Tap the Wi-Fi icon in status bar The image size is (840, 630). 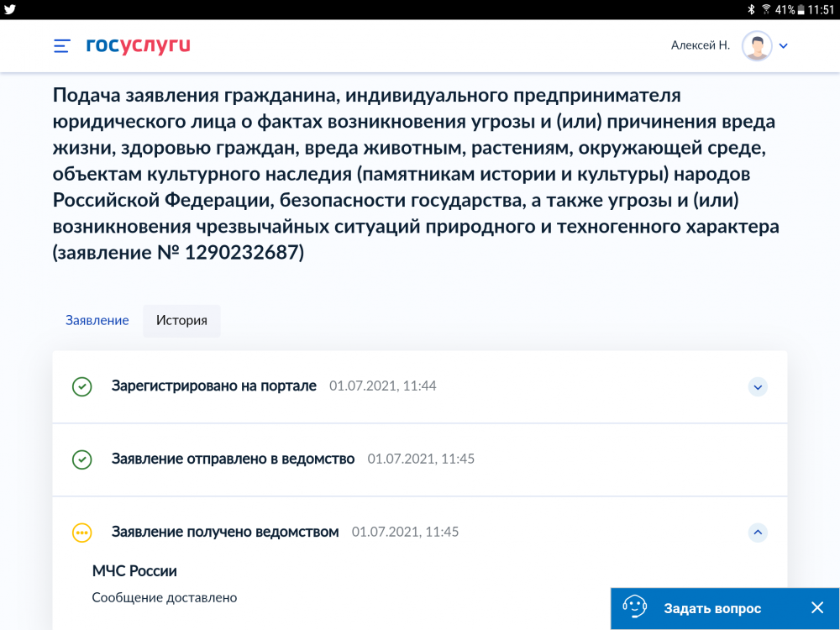[766, 9]
